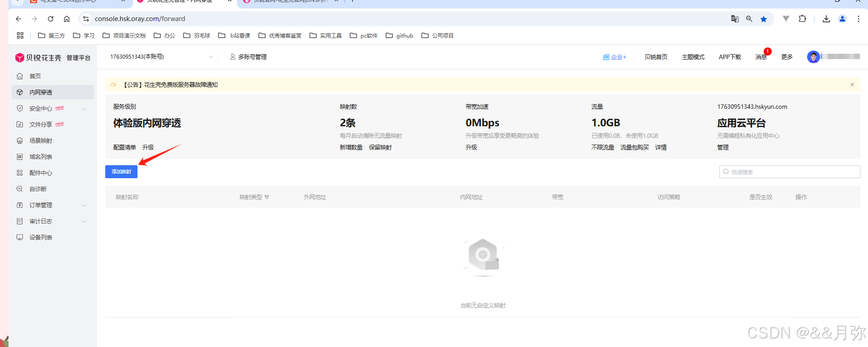The image size is (868, 347).
Task: Click 升级 under 体验版内网穿透
Action: tap(148, 147)
